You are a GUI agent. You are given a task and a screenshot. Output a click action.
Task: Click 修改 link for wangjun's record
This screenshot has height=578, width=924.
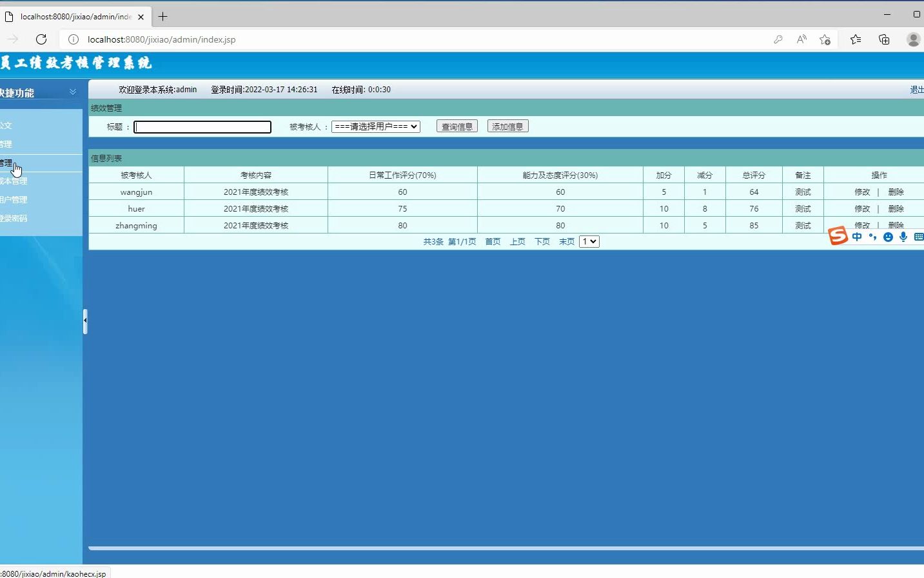click(x=863, y=192)
